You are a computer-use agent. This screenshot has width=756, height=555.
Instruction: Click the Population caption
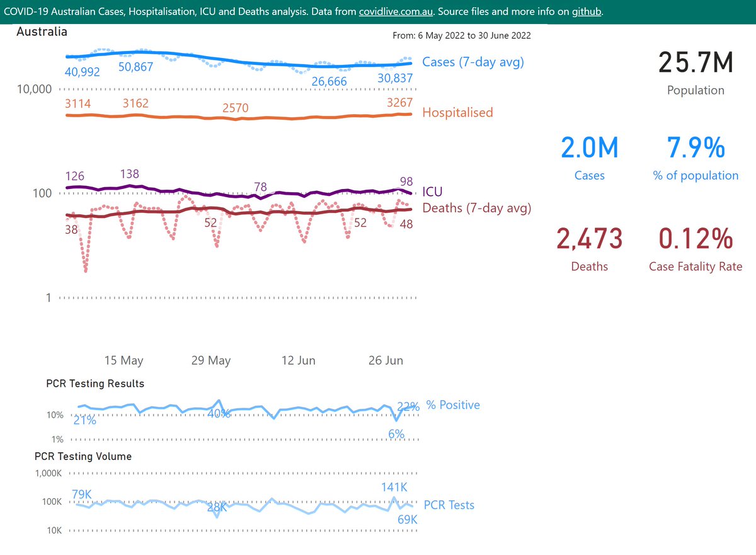(696, 90)
